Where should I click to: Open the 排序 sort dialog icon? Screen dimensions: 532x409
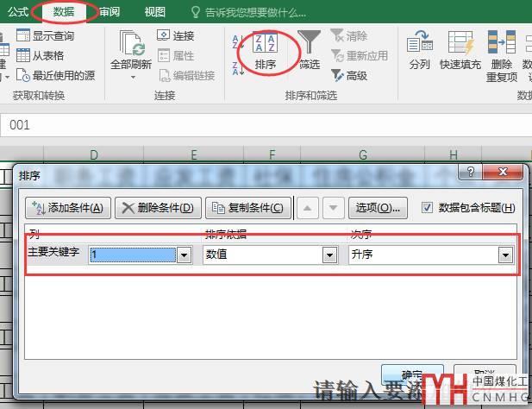pyautogui.click(x=266, y=51)
